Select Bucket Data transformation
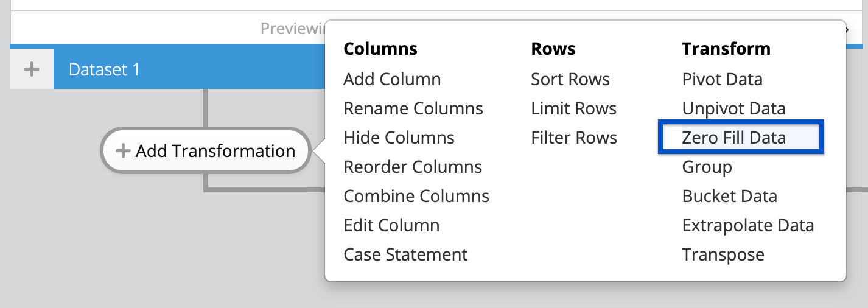The width and height of the screenshot is (868, 308). pyautogui.click(x=729, y=196)
